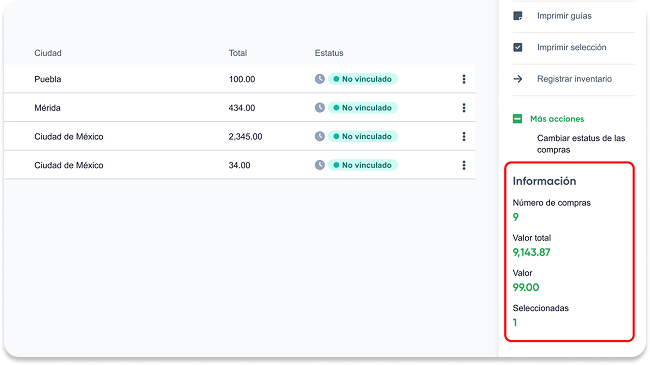This screenshot has width=650, height=365.
Task: Click the Registrar inventario arrow icon
Action: coord(518,79)
